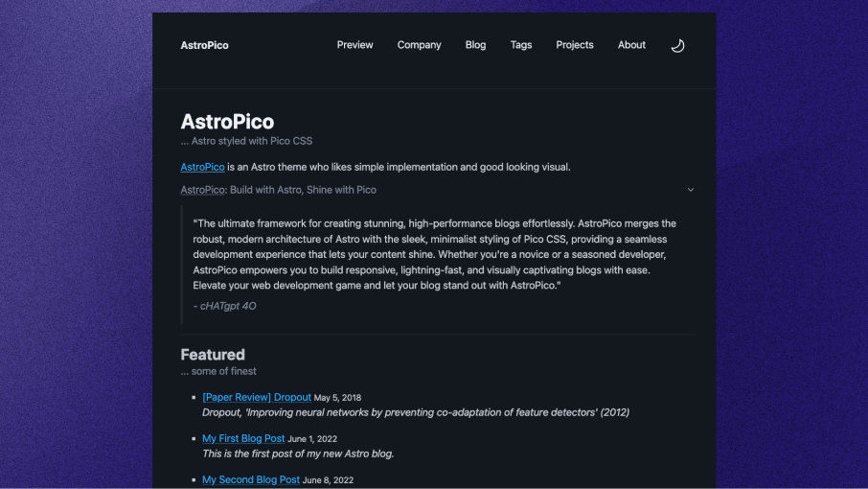Screen dimensions: 868x489
Task: Click the '... Astro styled with Pico CSS' subtitle
Action: point(246,141)
